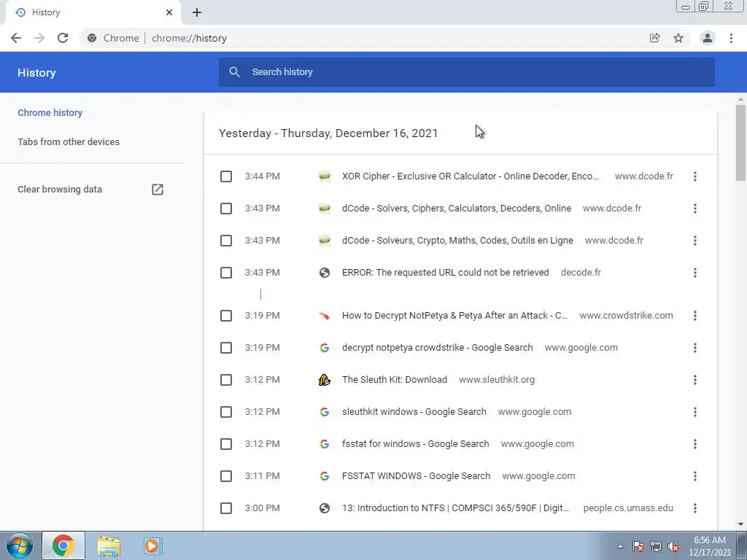Open ERROR: The requested URL link
Screen dimensions: 747x560
pyautogui.click(x=446, y=273)
